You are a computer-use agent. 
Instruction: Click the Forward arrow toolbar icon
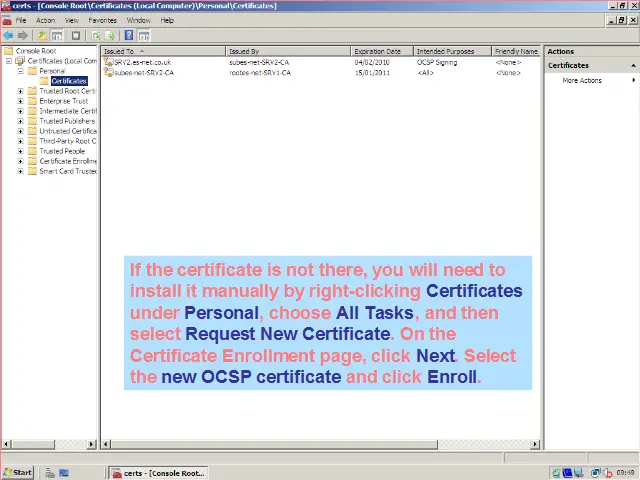[23, 35]
